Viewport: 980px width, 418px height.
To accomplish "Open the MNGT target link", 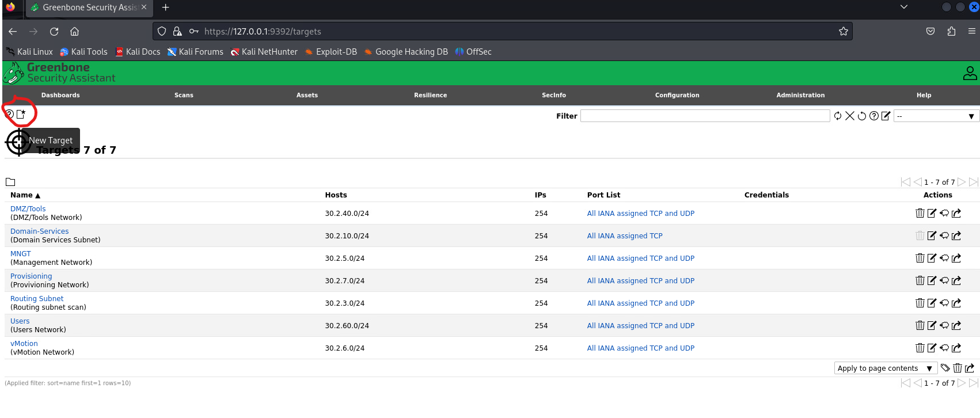I will [21, 254].
